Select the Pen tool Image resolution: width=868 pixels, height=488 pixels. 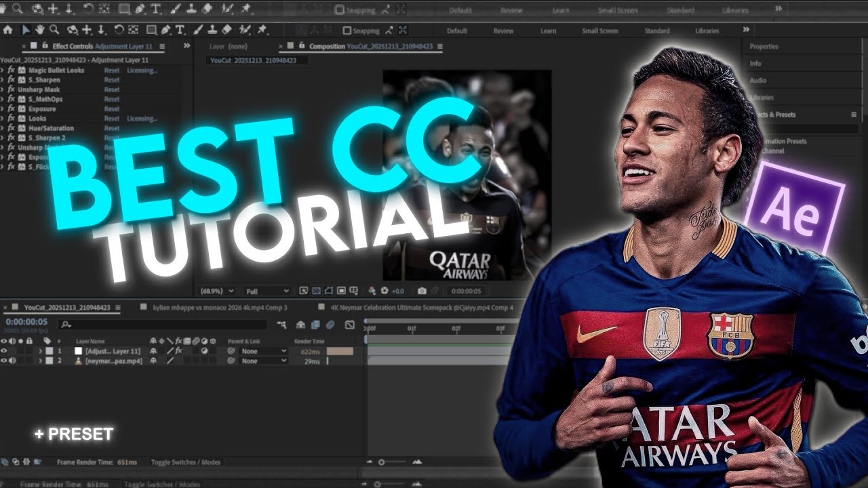point(166,30)
